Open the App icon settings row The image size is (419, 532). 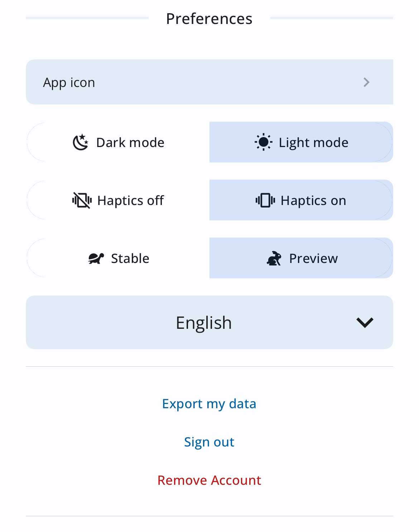209,82
